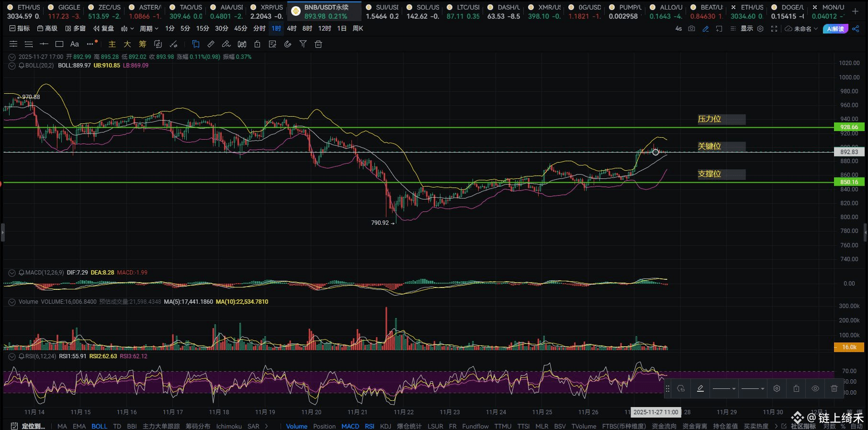Toggle drawing visibility with eye icon
This screenshot has height=430, width=868.
click(x=815, y=388)
